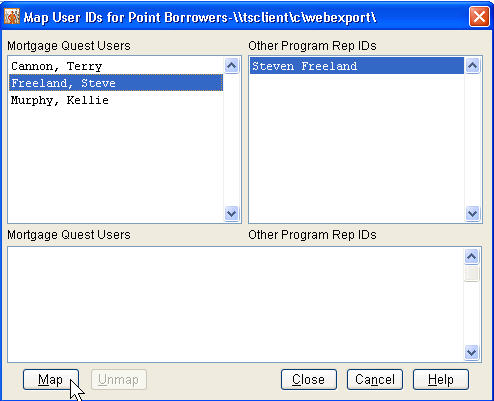Click the Map button
The image size is (494, 401).
point(51,379)
